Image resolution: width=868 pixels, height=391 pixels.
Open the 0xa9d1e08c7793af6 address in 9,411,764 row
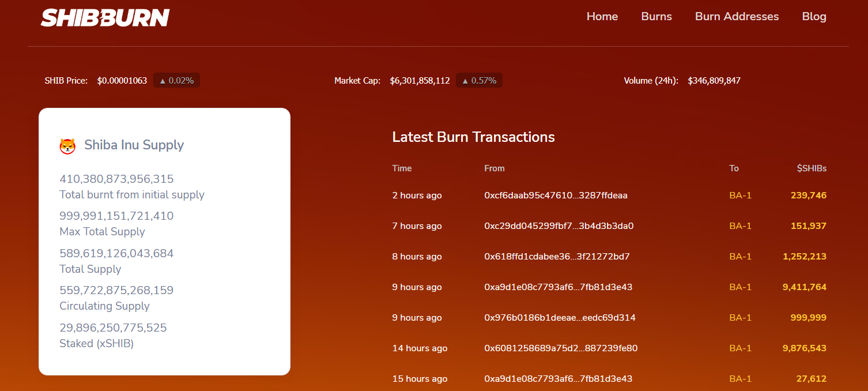click(x=558, y=287)
